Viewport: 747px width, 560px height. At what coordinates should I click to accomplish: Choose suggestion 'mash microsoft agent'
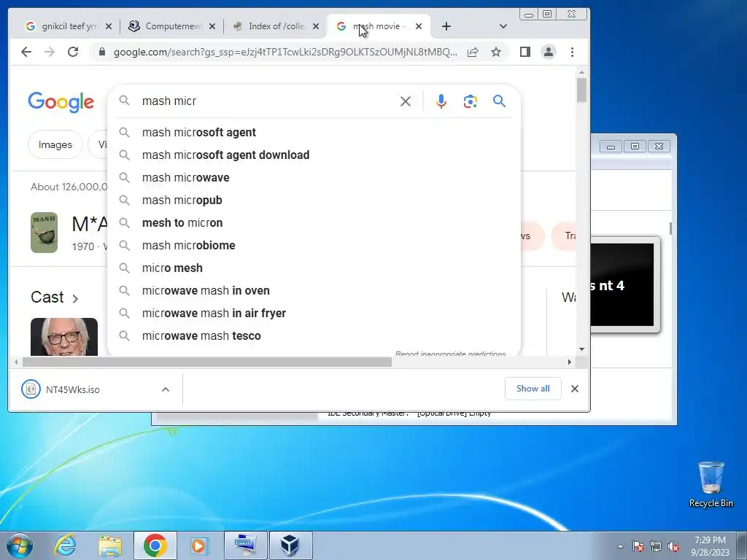[x=314, y=133]
